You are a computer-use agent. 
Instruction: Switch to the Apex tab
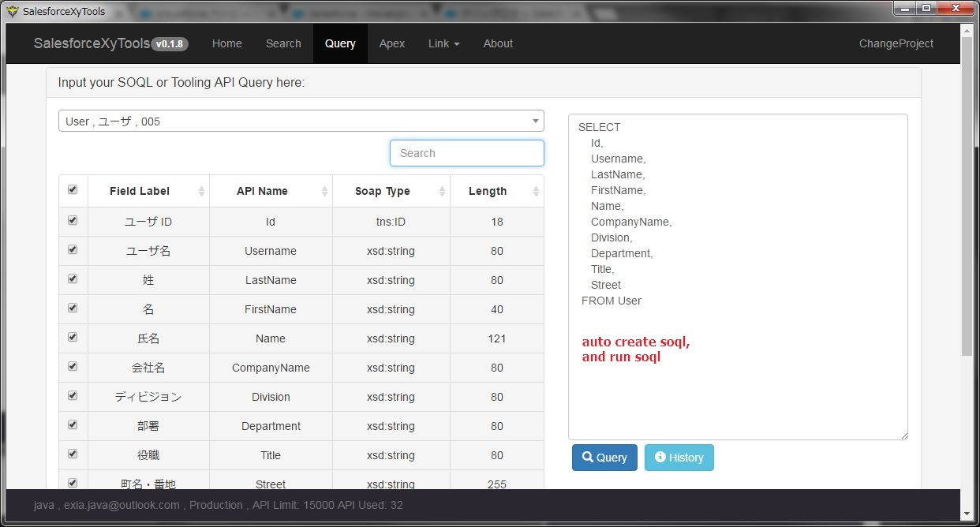[x=392, y=43]
